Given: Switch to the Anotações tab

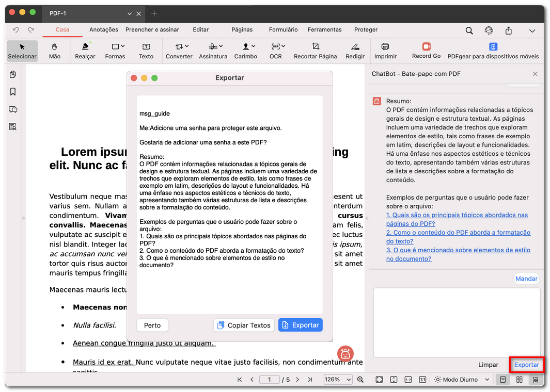Looking at the screenshot, I should (103, 30).
